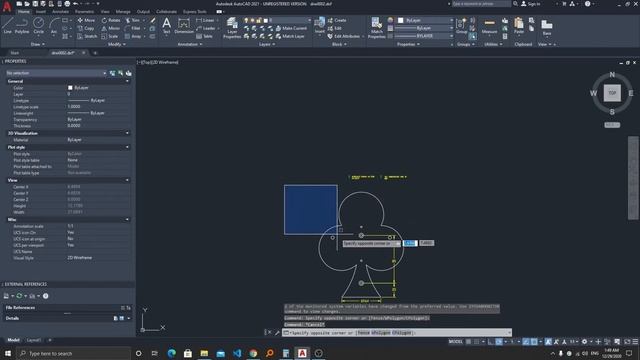The height and width of the screenshot is (360, 640).
Task: Select the Line drawing tool
Action: [8, 25]
